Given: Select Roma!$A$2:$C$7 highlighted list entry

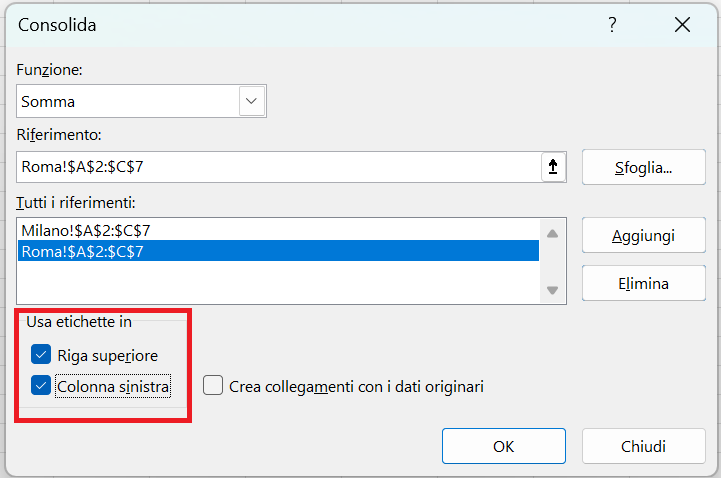Looking at the screenshot, I should [278, 251].
